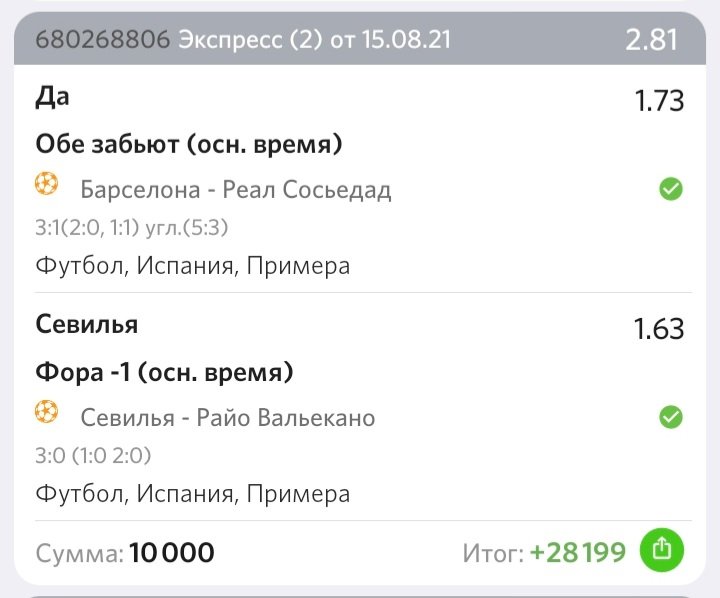Open the Барселона - Реал Сосьедад match
This screenshot has height=598, width=720.
[x=236, y=189]
